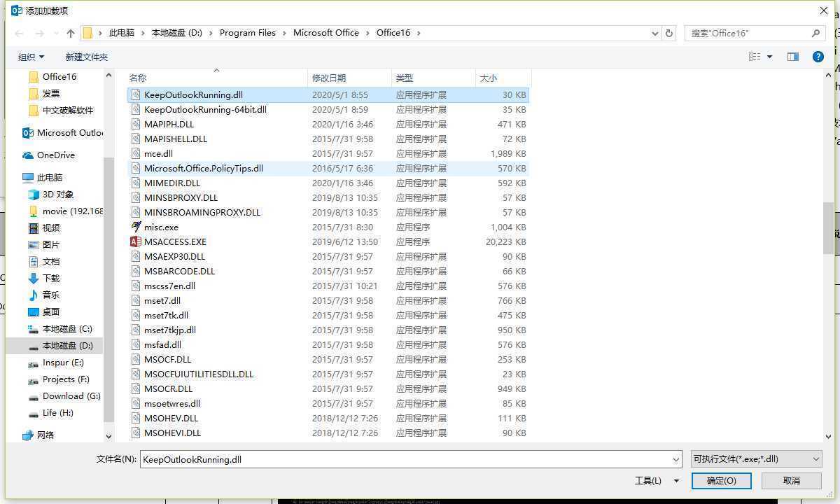The image size is (840, 504).
Task: Open the 文档 documents folder
Action: point(44,261)
